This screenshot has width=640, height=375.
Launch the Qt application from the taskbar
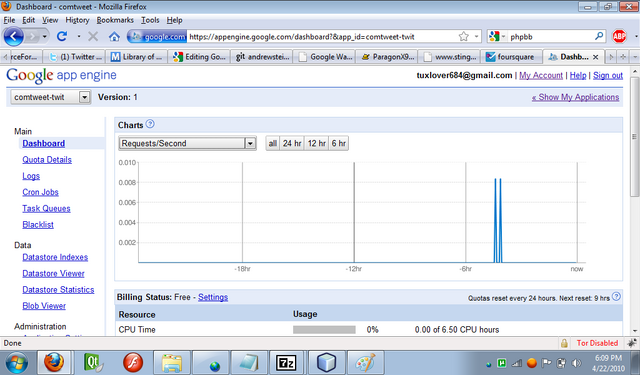93,362
